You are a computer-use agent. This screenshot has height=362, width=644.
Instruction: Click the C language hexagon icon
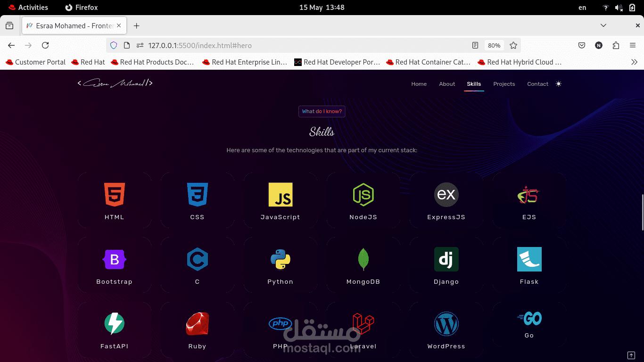198,259
